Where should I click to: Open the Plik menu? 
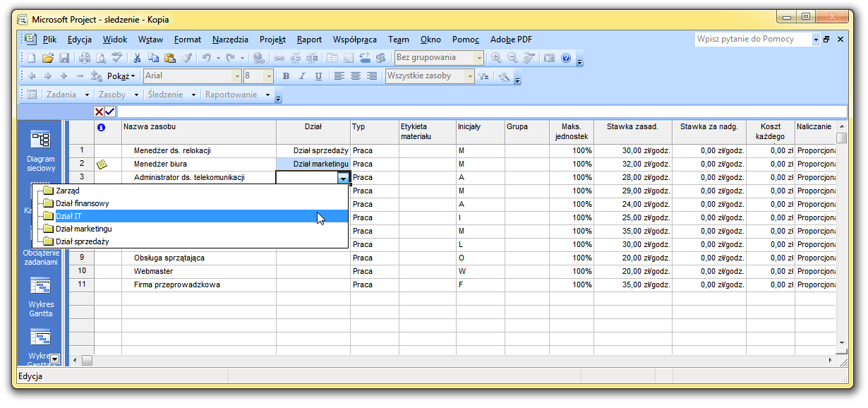click(x=49, y=40)
